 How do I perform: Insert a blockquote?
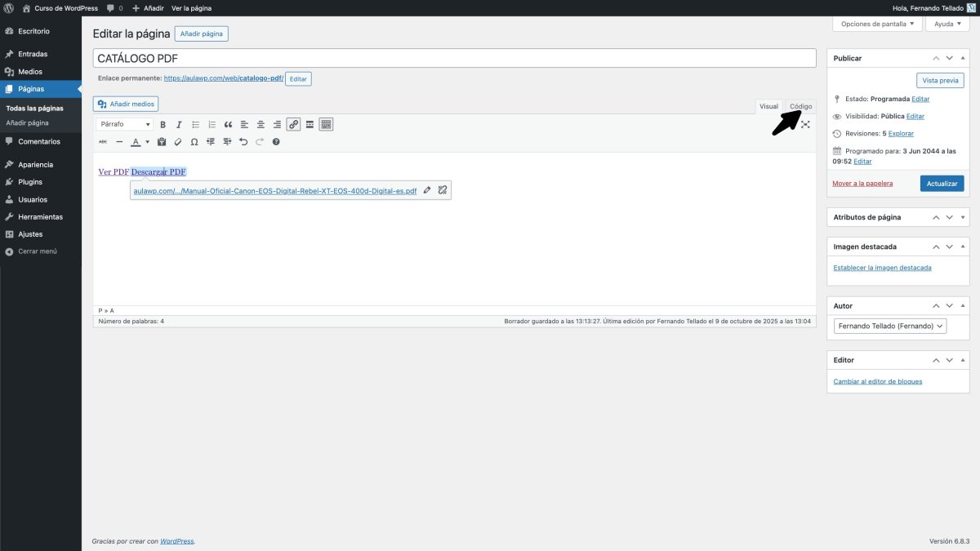tap(228, 125)
